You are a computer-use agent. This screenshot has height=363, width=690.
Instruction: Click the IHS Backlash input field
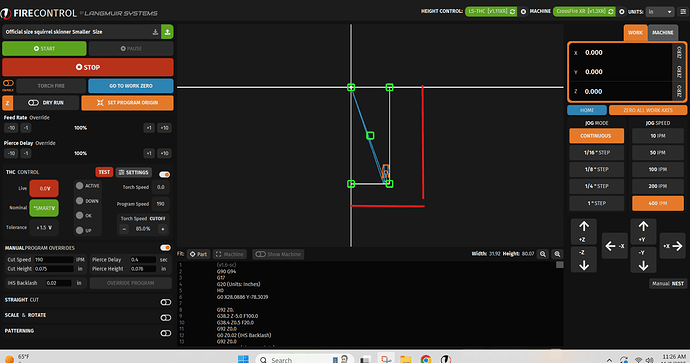point(58,283)
